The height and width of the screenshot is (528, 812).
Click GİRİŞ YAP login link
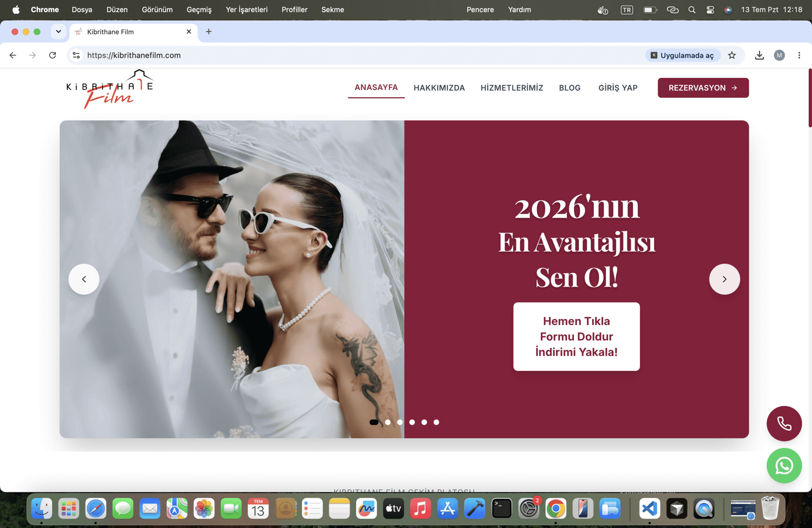coord(618,88)
